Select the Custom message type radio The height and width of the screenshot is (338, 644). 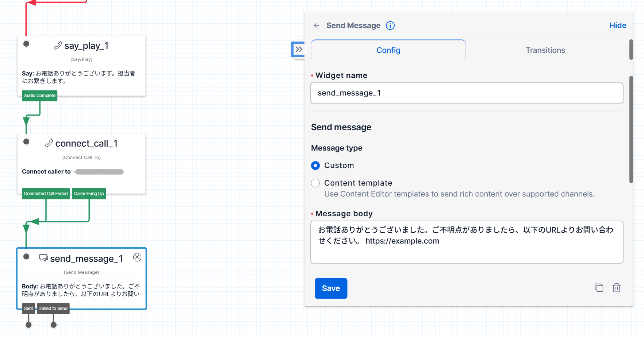point(315,165)
